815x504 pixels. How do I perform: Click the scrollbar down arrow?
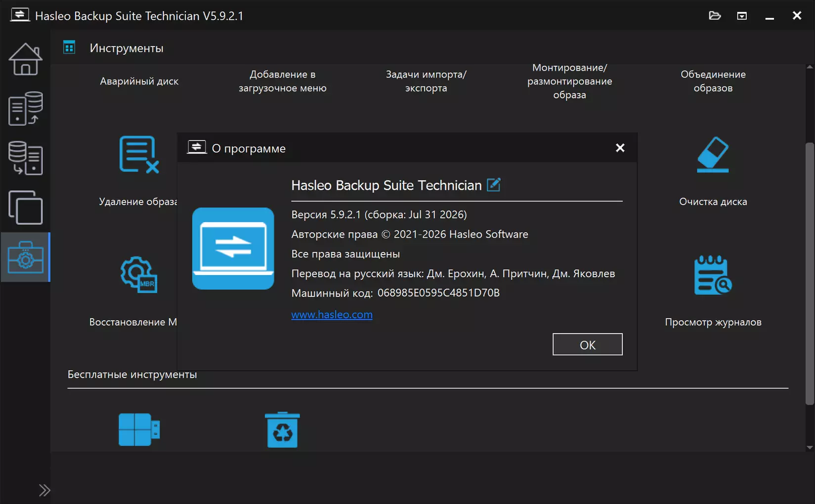[x=810, y=447]
